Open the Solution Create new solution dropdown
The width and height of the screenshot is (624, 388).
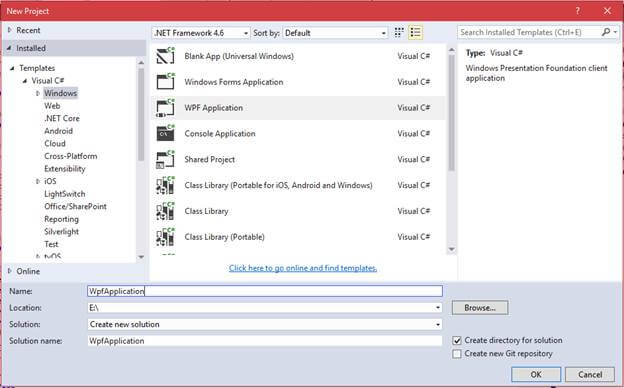(438, 324)
